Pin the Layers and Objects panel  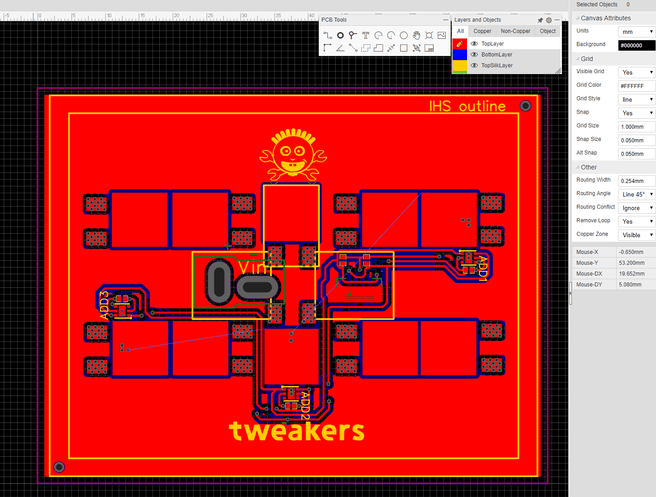click(540, 20)
